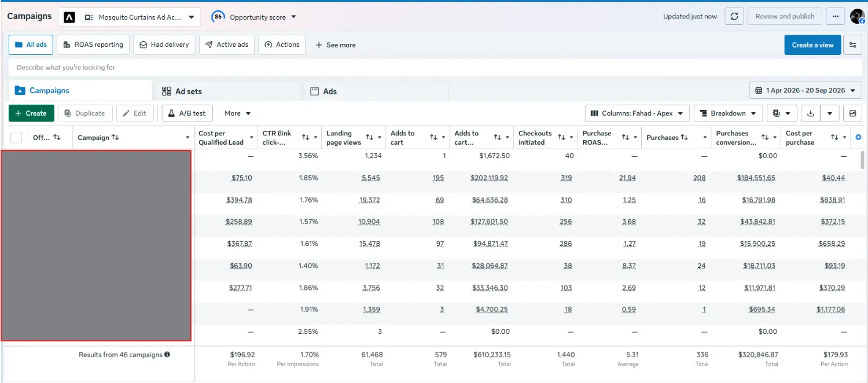Viewport: 868px width, 383px height.
Task: Click the green Create button
Action: pyautogui.click(x=31, y=113)
